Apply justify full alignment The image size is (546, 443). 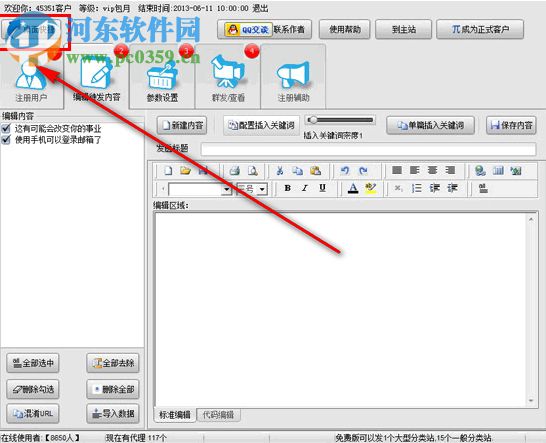click(x=397, y=170)
